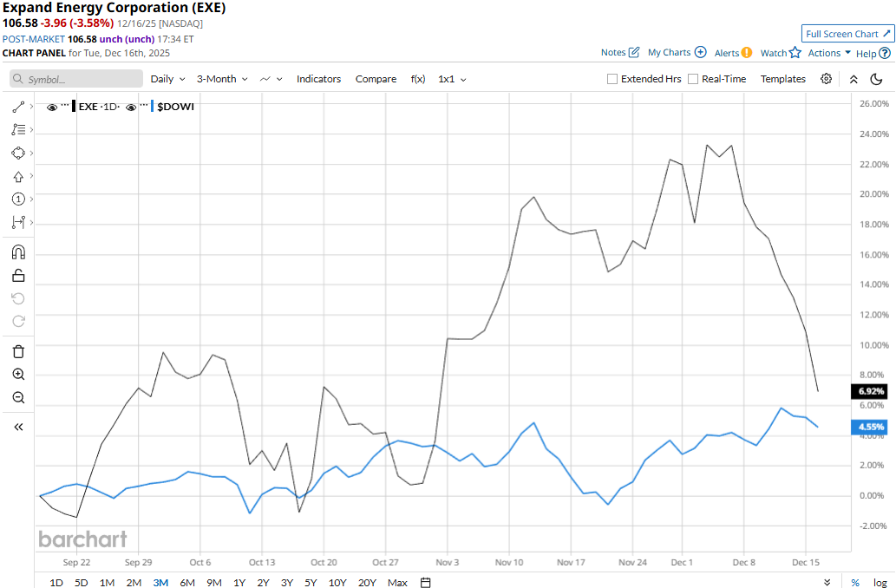Open the f(x) expressions menu

(x=418, y=79)
